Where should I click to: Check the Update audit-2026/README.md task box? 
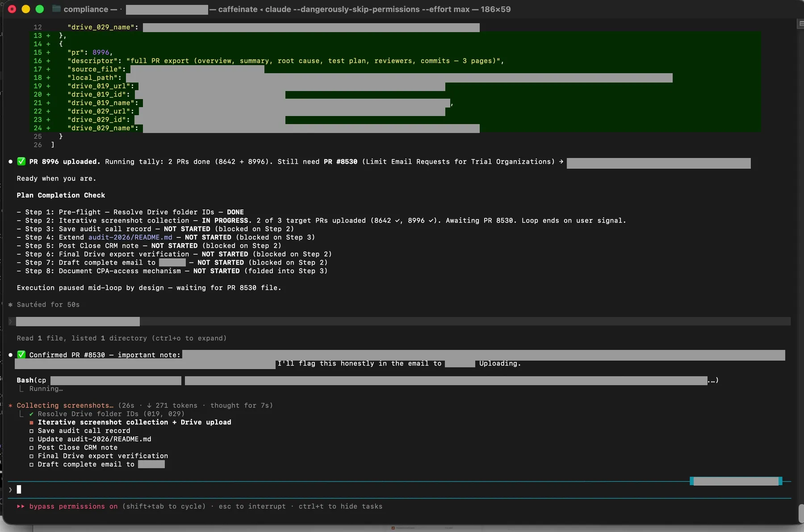(31, 440)
